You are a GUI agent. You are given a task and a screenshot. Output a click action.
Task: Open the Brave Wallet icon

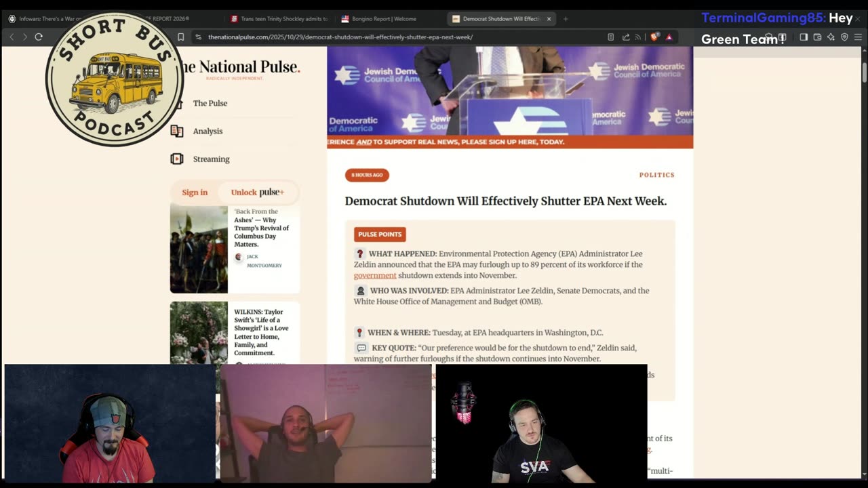(x=817, y=37)
